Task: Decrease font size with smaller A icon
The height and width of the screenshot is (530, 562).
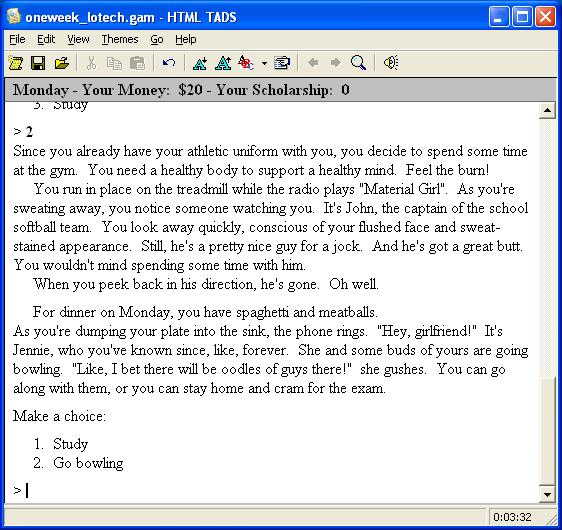Action: 200,63
